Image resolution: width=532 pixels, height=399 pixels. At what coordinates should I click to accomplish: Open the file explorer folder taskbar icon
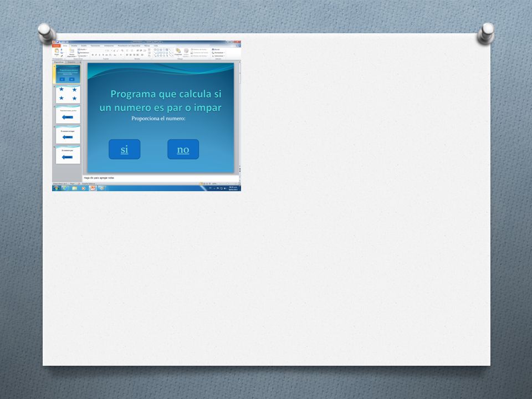tap(74, 188)
